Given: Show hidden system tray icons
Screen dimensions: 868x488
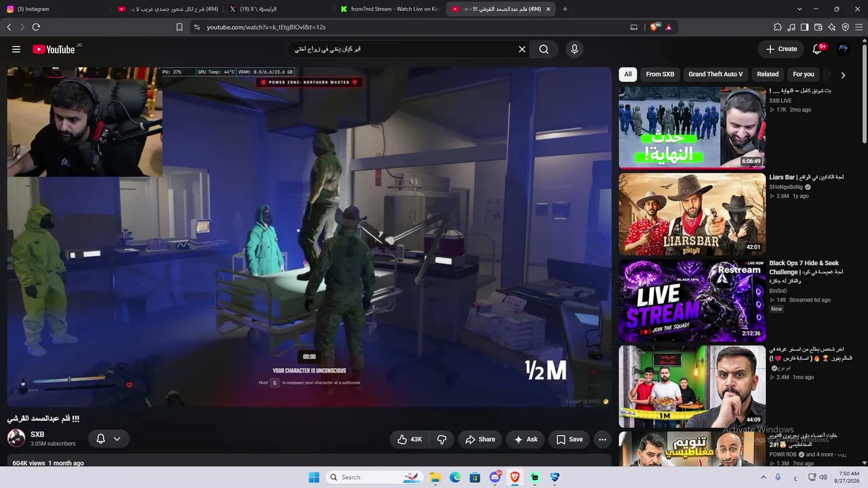Looking at the screenshot, I should coord(763,477).
